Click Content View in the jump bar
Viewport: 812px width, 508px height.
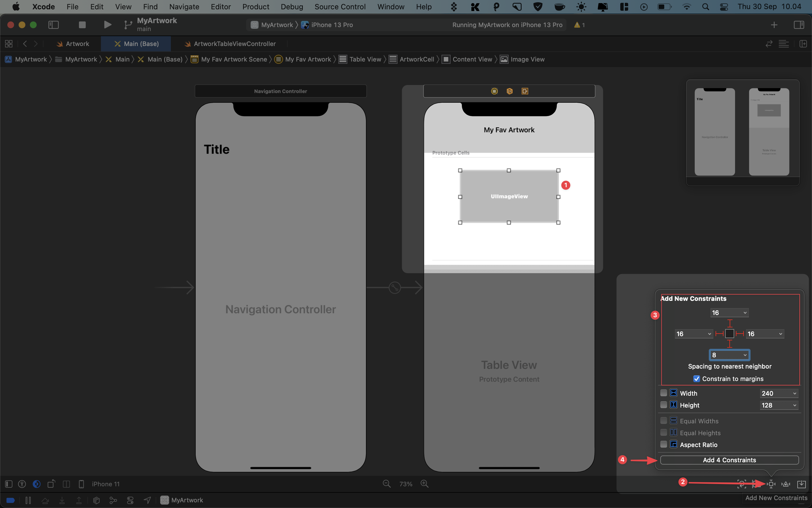click(x=467, y=59)
